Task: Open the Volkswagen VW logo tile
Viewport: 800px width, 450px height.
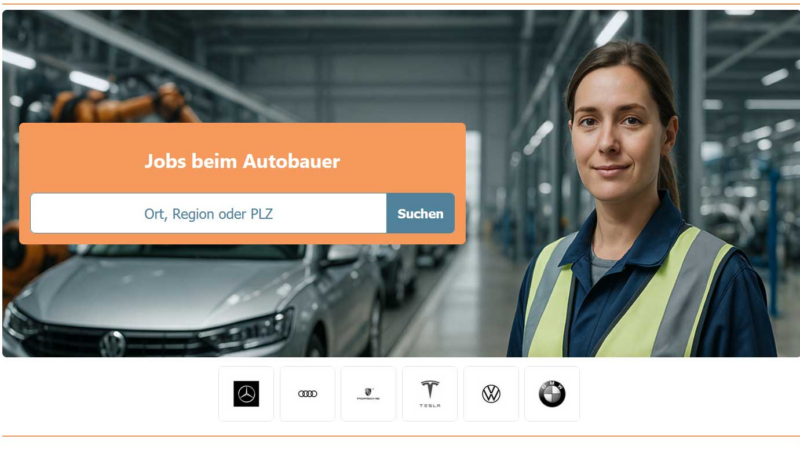Action: [x=491, y=394]
